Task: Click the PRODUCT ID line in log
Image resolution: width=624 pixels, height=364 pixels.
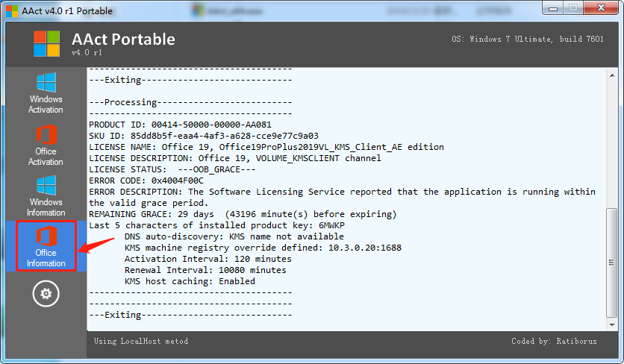Action: click(x=180, y=125)
